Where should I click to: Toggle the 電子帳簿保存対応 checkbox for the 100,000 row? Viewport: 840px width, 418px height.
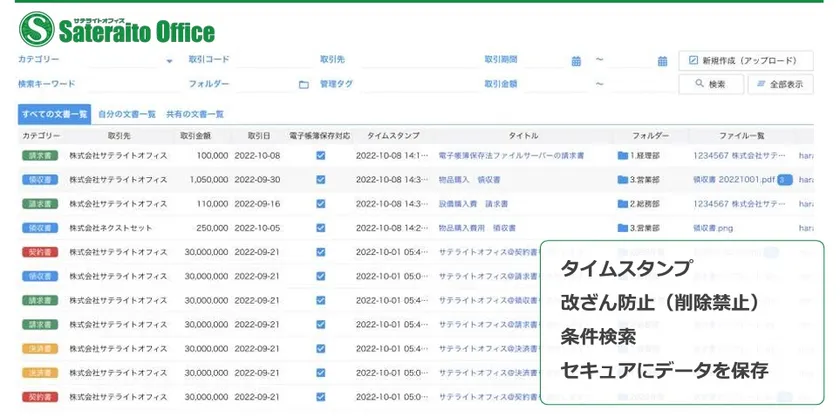pos(320,156)
